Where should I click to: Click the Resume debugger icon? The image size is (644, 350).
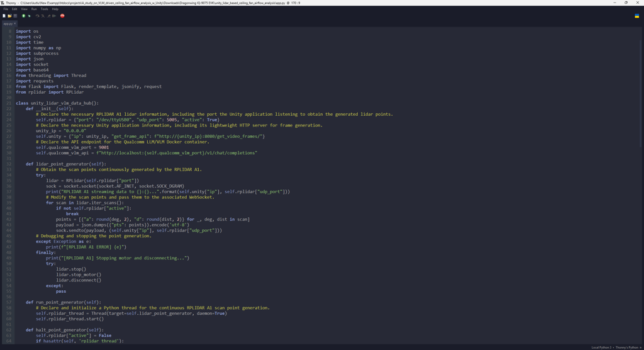coord(54,16)
